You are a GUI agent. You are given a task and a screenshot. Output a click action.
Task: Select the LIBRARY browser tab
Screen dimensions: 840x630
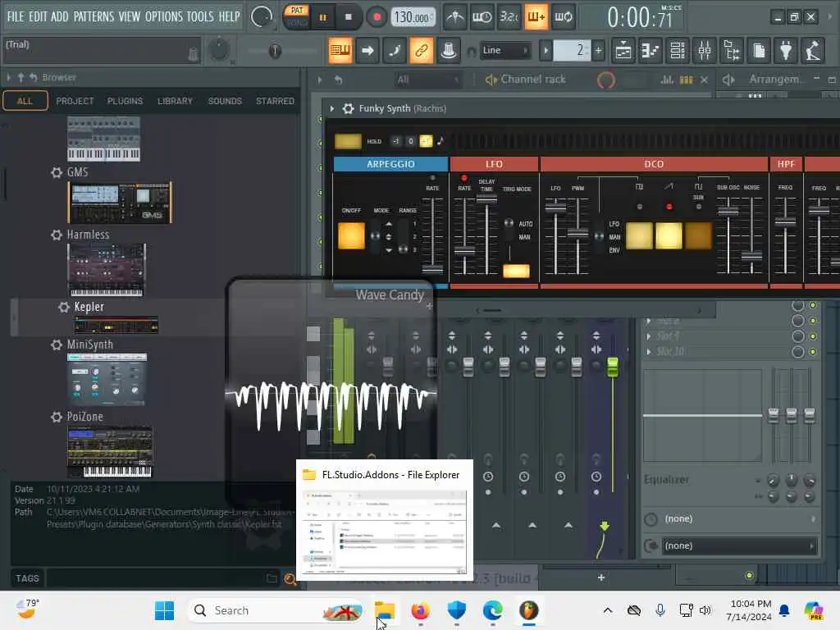coord(175,101)
